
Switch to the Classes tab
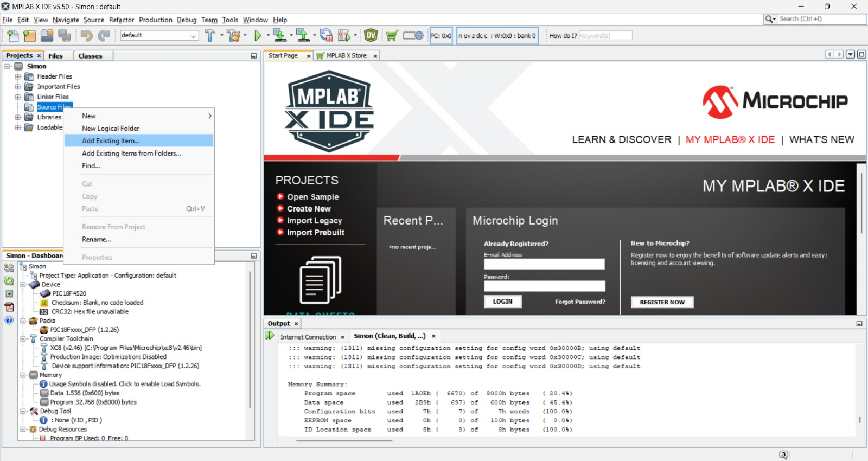(90, 56)
